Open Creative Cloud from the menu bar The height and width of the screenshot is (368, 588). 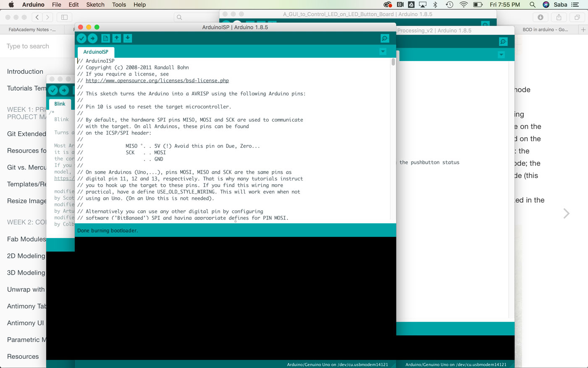coord(388,5)
